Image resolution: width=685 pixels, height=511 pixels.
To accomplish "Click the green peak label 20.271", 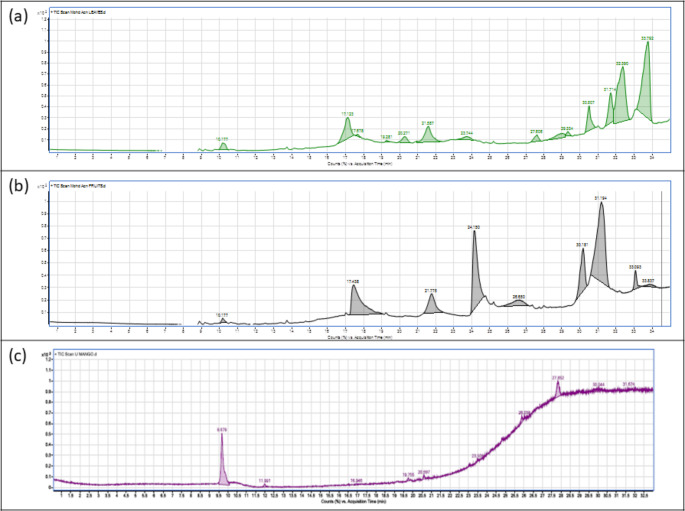I will [x=404, y=133].
